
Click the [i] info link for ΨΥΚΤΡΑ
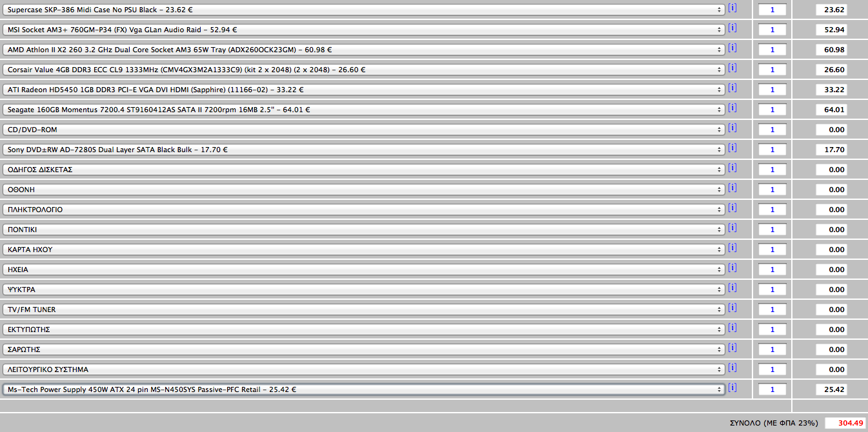tap(732, 288)
